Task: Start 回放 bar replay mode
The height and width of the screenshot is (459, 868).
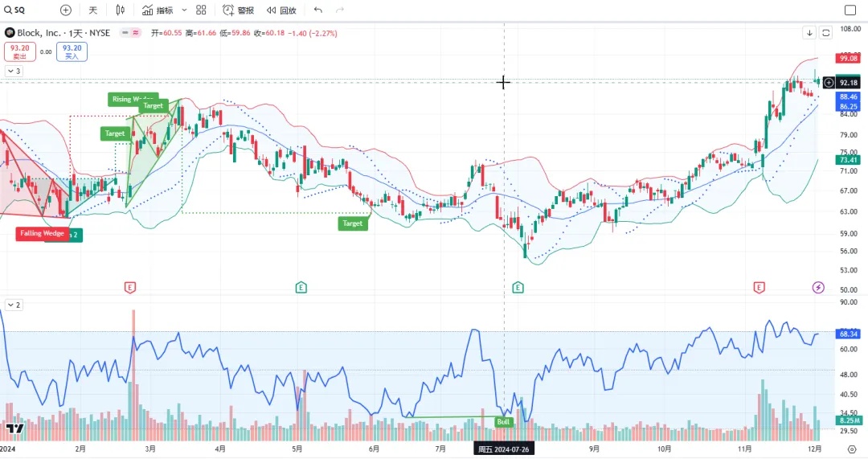Action: tap(281, 10)
